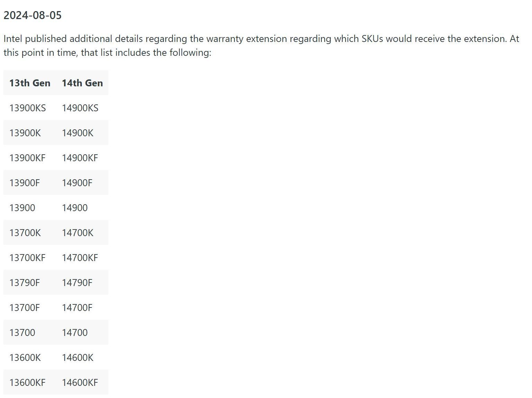Click the 14900 cell
This screenshot has height=398, width=532.
[75, 208]
